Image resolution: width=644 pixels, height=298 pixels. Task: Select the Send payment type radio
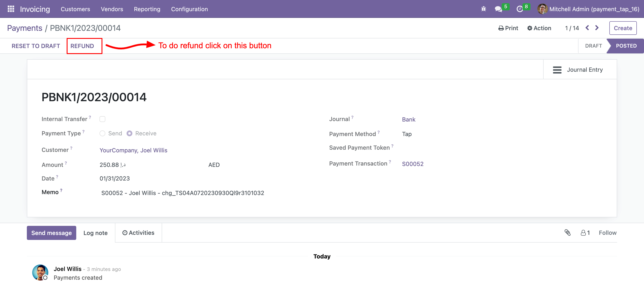[x=102, y=133]
